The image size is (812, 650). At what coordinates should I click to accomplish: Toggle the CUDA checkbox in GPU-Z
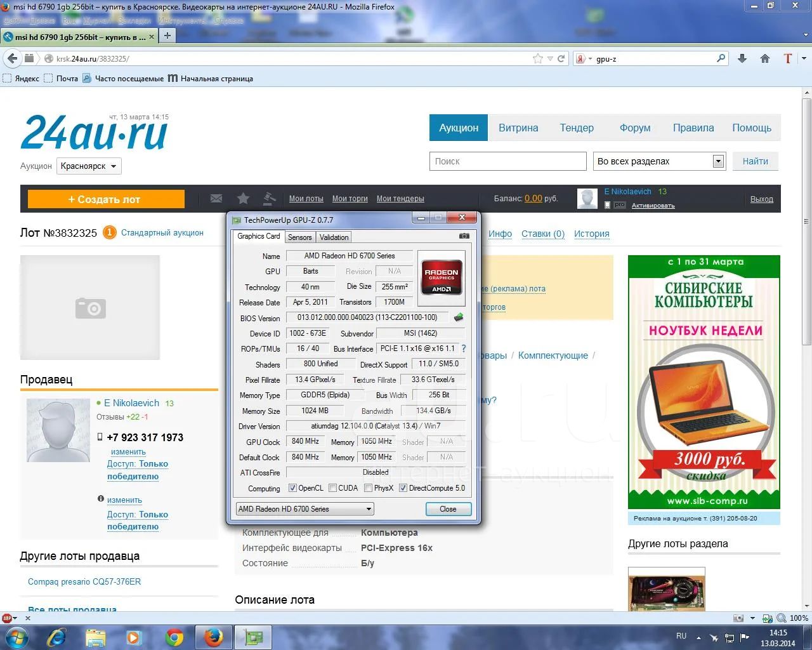pos(332,488)
